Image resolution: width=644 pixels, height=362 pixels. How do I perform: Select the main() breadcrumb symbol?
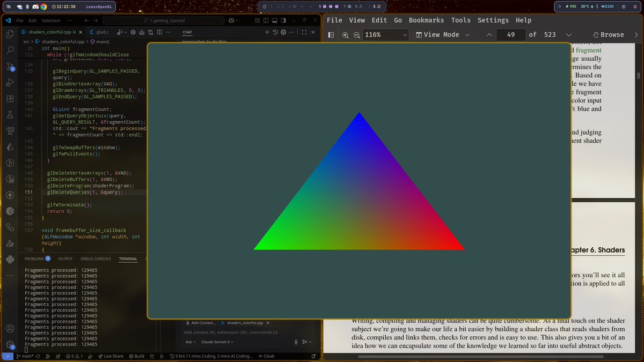(99, 41)
